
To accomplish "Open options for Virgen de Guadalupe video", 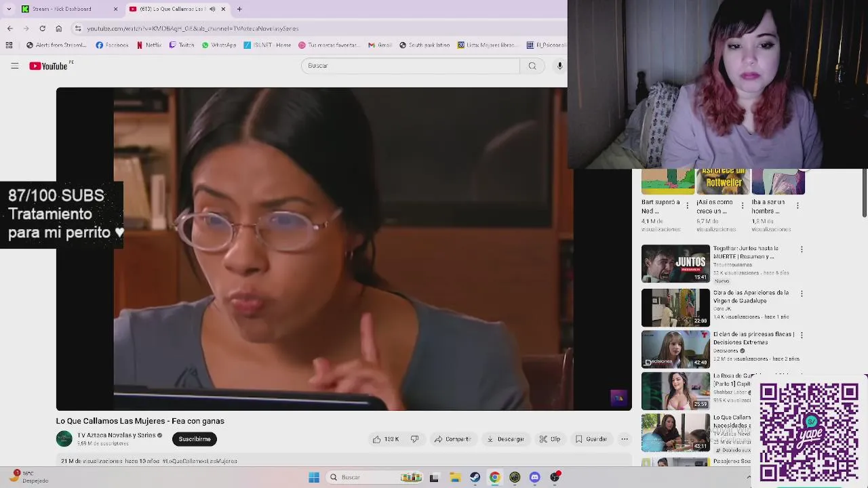I will tap(802, 293).
